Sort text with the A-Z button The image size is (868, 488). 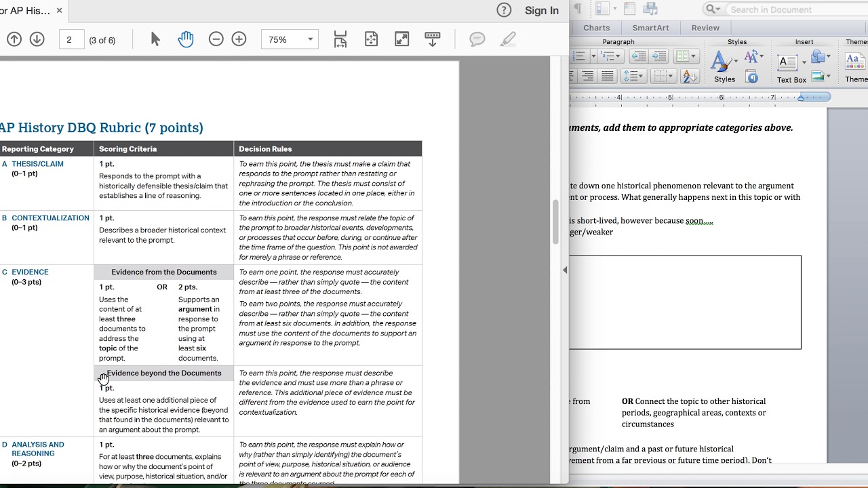pyautogui.click(x=690, y=76)
